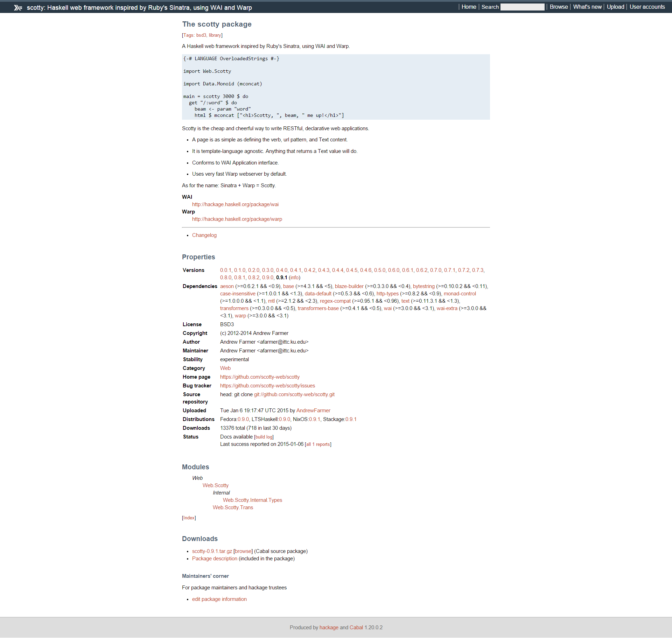Open NixOS 0.9.1 distribution link
Image resolution: width=672 pixels, height=638 pixels.
[x=315, y=419]
